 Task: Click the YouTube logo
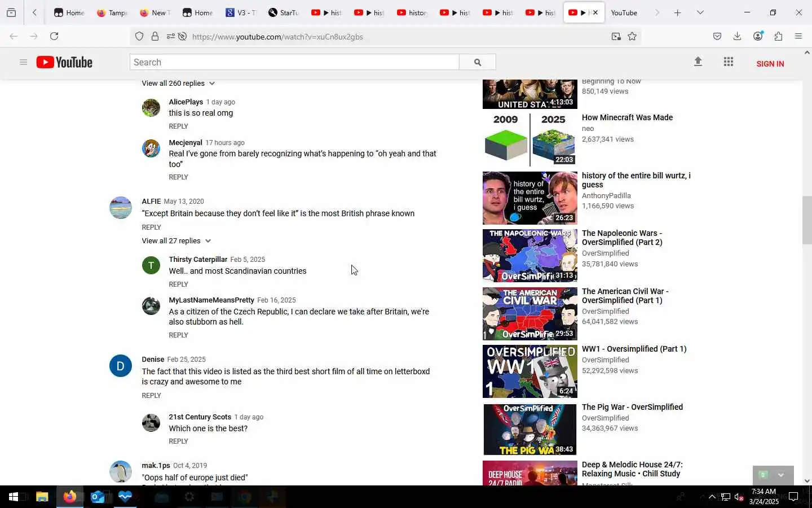pyautogui.click(x=64, y=63)
